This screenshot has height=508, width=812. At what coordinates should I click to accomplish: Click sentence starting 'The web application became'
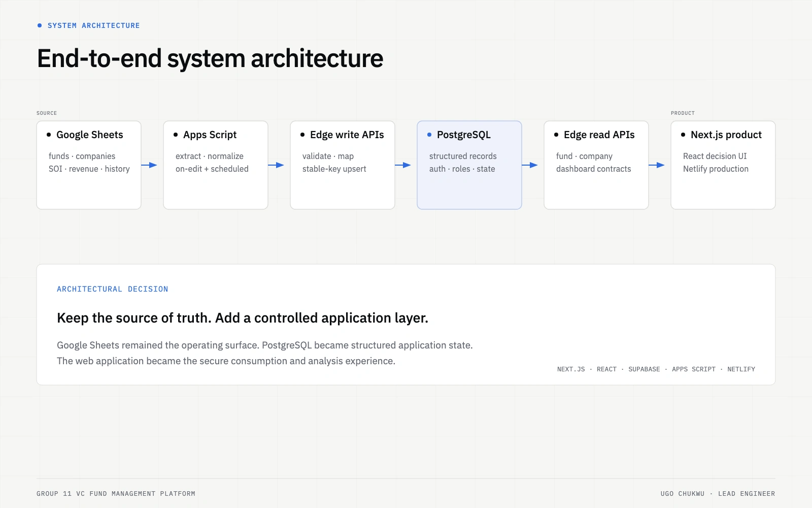point(226,361)
